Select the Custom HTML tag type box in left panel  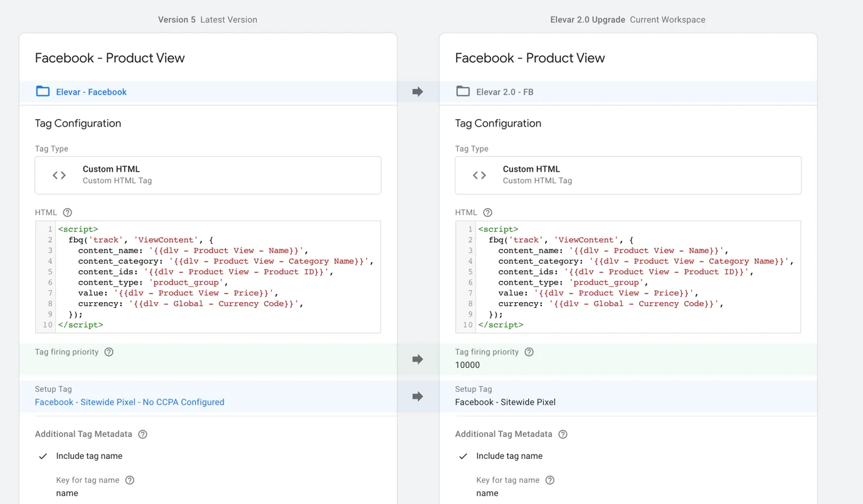tap(208, 175)
